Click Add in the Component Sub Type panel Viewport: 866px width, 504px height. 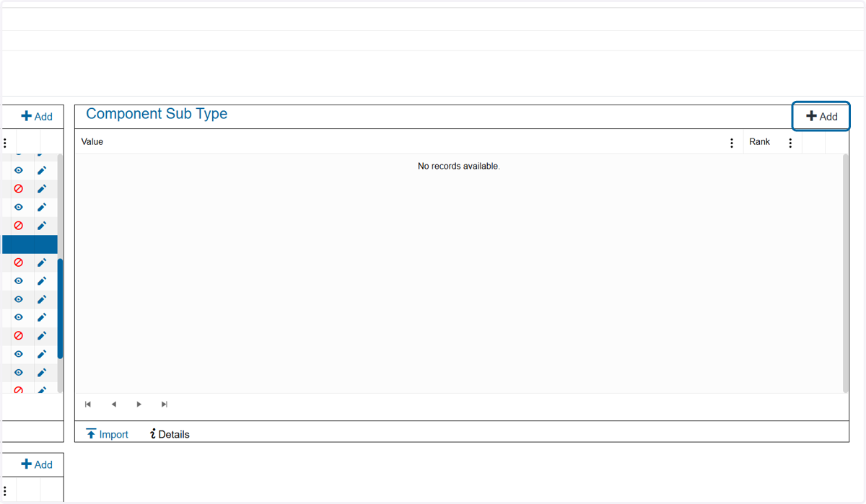(x=821, y=116)
